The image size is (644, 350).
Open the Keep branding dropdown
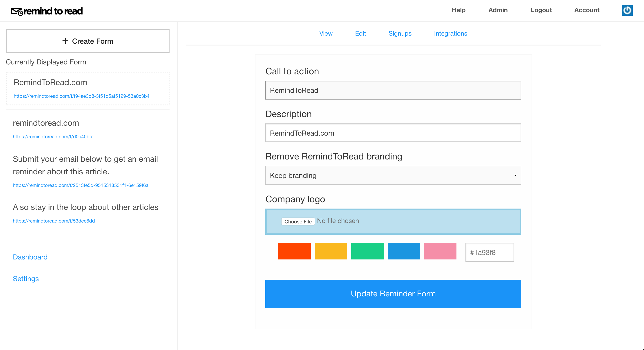[393, 175]
